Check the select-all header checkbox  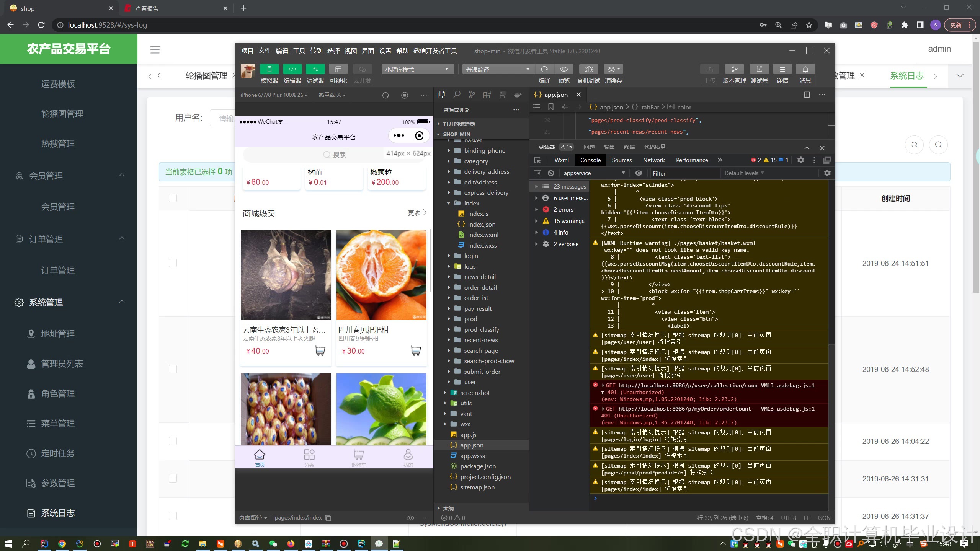(x=173, y=198)
